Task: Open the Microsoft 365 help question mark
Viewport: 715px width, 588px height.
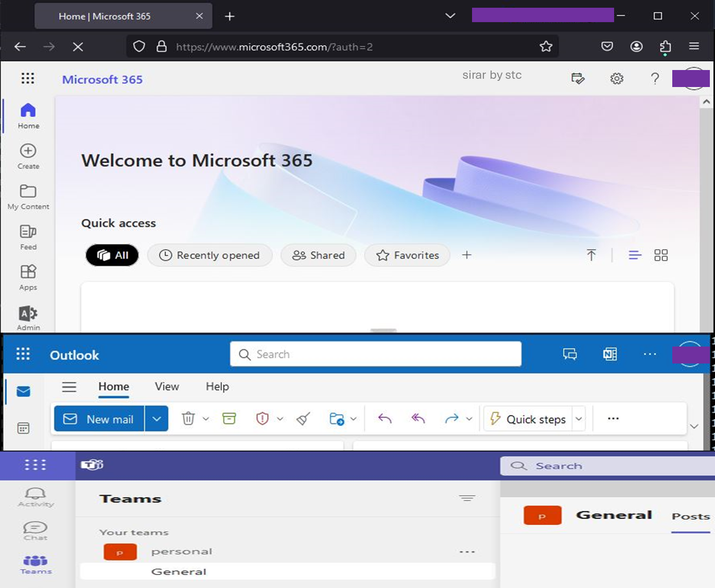Action: point(655,79)
